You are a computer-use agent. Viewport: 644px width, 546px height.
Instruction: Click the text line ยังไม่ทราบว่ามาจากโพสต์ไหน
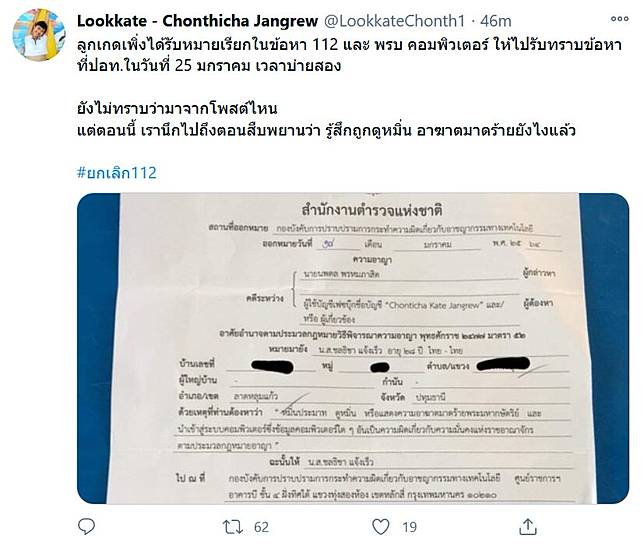[x=177, y=108]
